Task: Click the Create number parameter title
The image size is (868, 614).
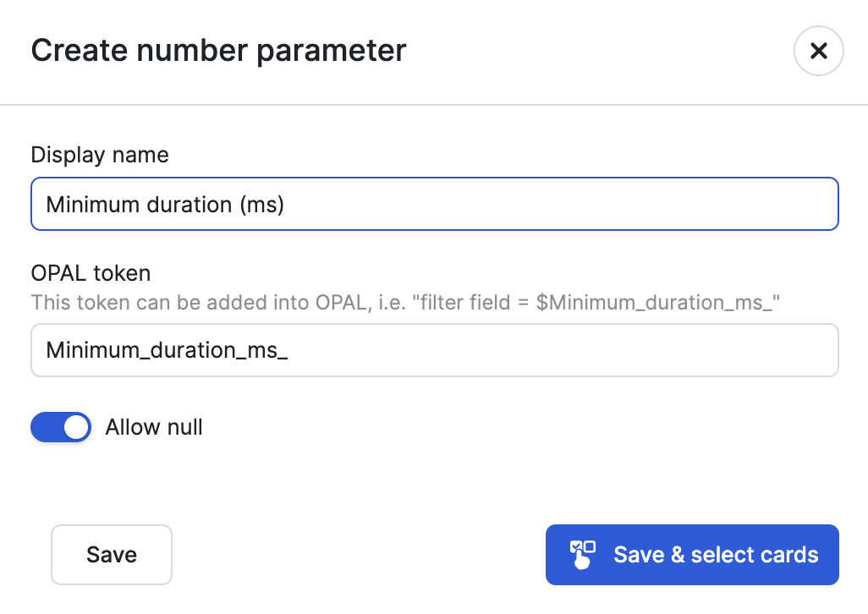Action: pos(218,51)
